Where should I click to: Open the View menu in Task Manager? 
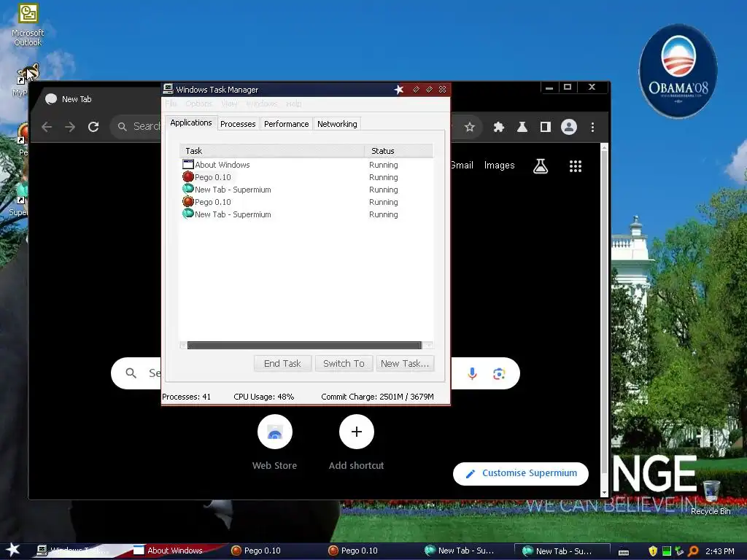point(229,104)
